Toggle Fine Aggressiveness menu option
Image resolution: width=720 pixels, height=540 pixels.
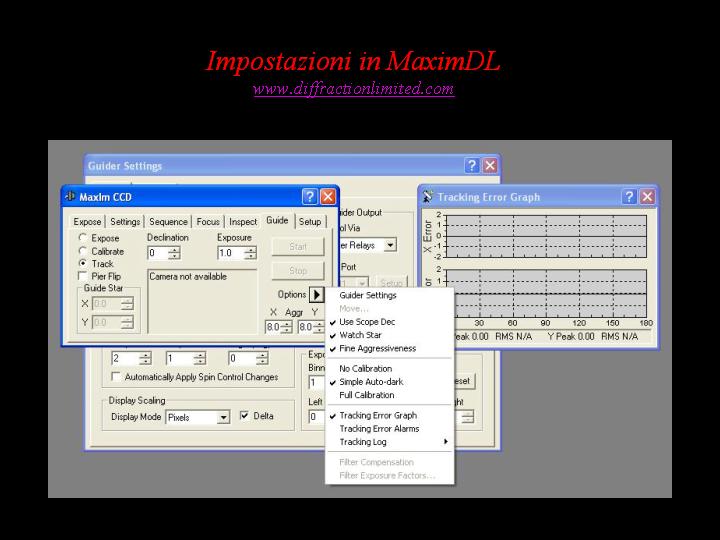[x=390, y=349]
